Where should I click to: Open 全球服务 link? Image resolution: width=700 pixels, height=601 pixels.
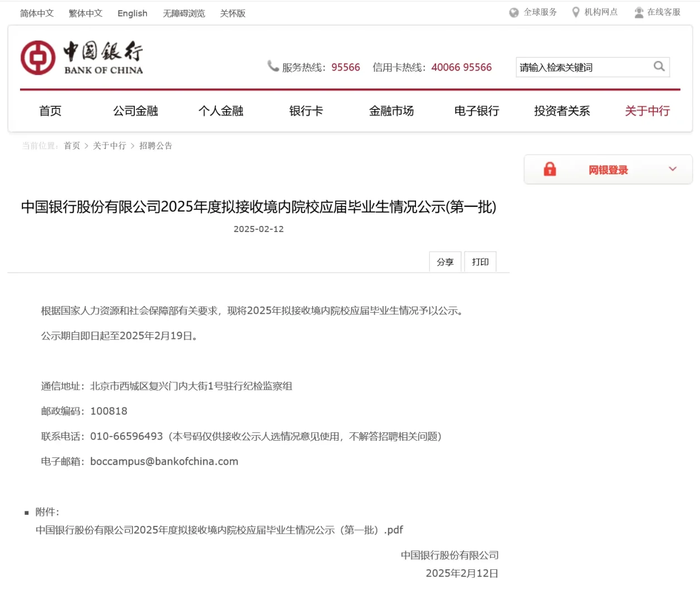tap(540, 12)
